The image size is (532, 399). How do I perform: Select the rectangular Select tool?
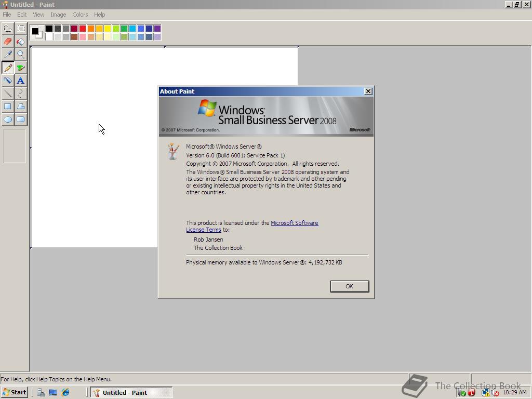(21, 29)
